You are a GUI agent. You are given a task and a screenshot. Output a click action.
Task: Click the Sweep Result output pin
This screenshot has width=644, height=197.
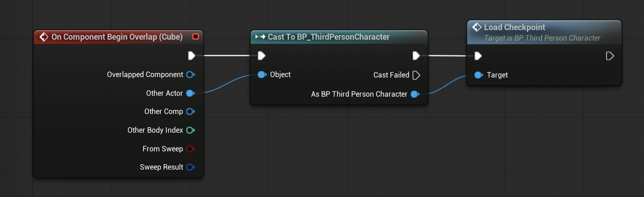tap(190, 167)
